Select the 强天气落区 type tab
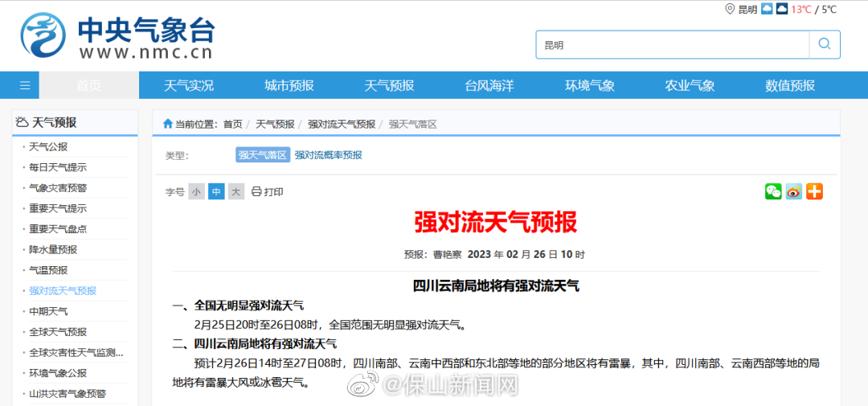The width and height of the screenshot is (868, 406). pos(263,155)
